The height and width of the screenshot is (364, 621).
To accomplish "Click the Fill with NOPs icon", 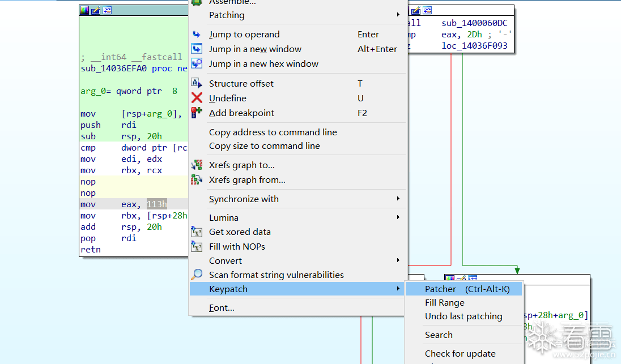I will pyautogui.click(x=197, y=246).
